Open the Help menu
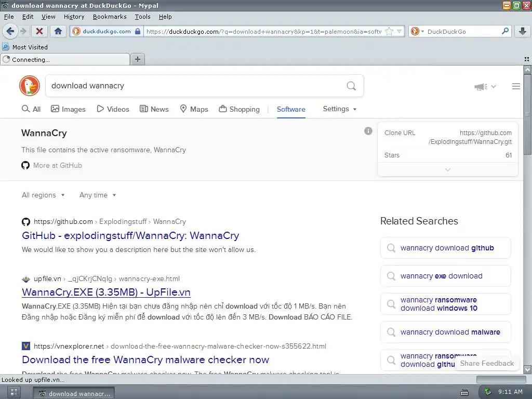This screenshot has height=399, width=532. [165, 17]
